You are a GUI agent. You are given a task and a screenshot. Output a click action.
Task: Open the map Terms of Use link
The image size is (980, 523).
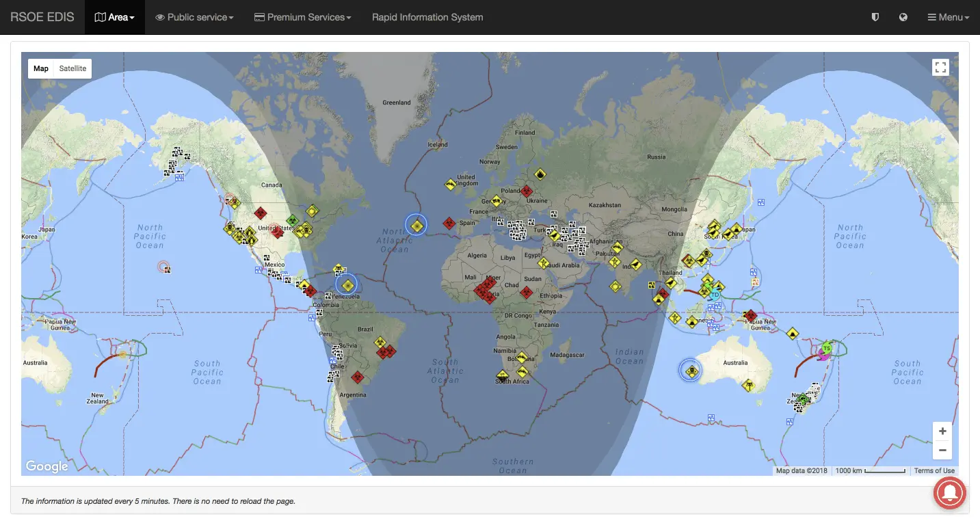tap(934, 470)
